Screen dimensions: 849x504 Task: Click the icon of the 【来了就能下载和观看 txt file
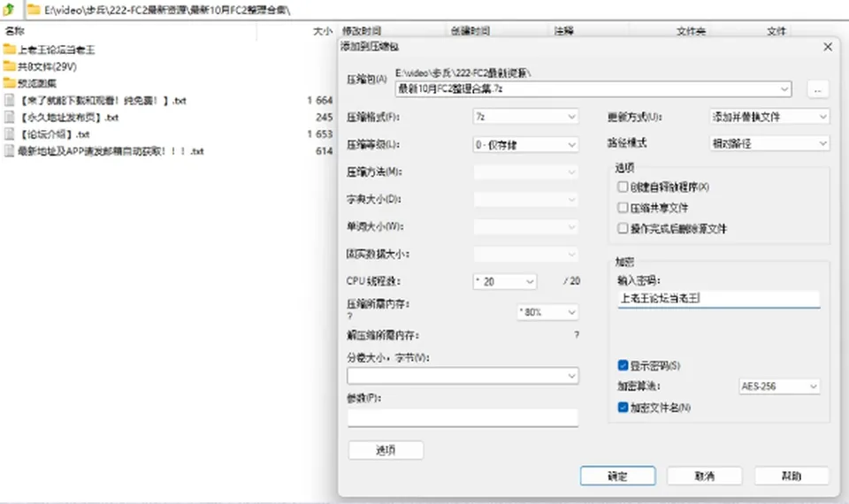(x=9, y=100)
